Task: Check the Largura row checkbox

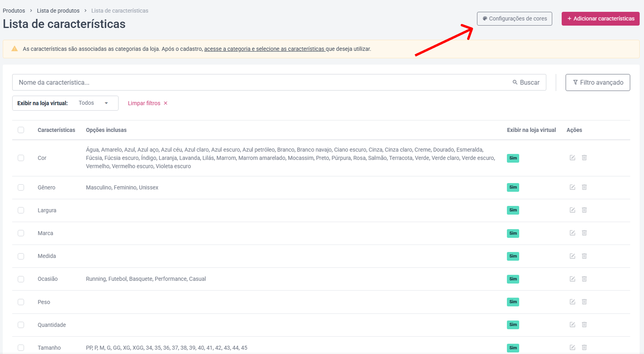Action: (x=21, y=210)
